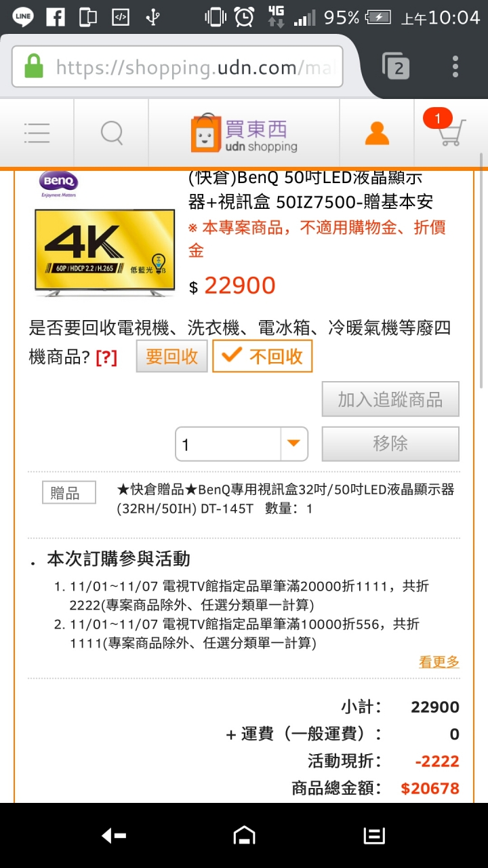Open the member account icon
Viewport: 488px width, 868px height.
(x=377, y=133)
